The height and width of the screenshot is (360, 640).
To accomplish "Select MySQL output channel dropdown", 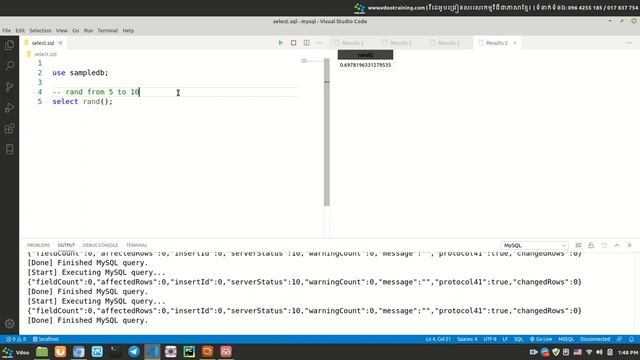I will (534, 245).
